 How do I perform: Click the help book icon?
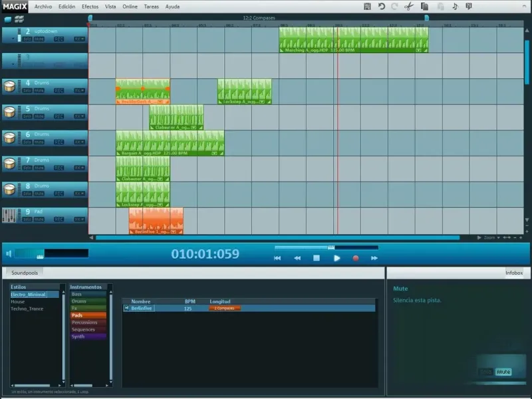[x=469, y=7]
